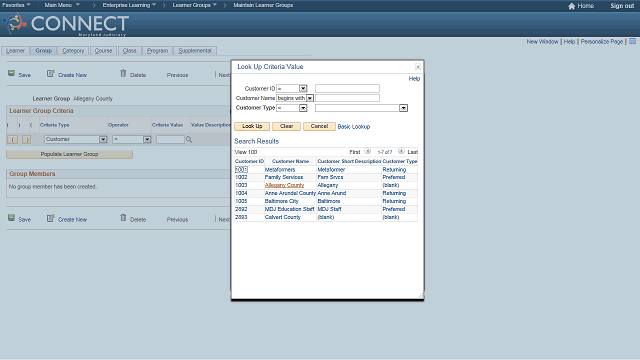Open the Enterprise Learning breadcrumb menu

click(129, 5)
